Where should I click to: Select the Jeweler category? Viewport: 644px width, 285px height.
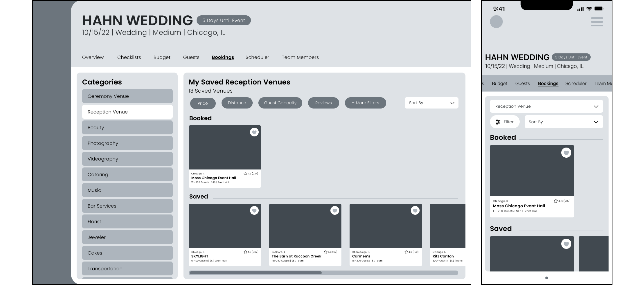(x=127, y=237)
